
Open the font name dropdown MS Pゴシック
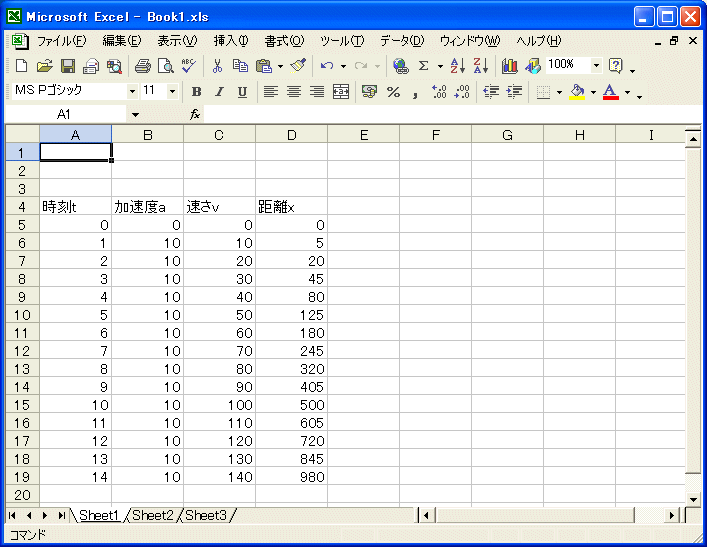click(x=132, y=92)
